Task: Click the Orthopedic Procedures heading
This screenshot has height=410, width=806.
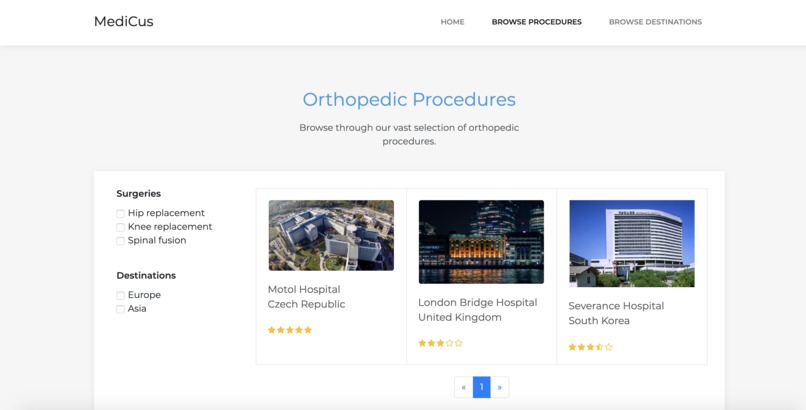Action: point(409,100)
